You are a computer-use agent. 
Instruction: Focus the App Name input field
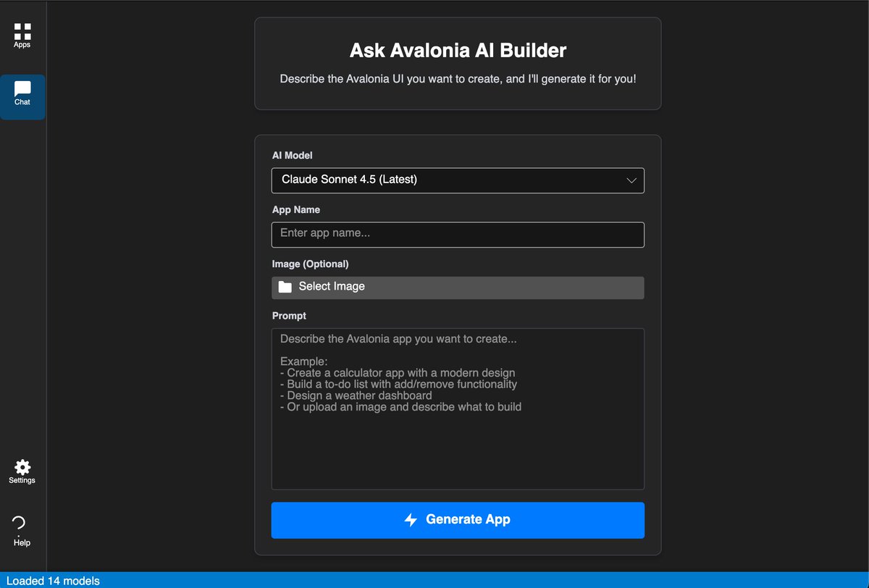pos(458,235)
